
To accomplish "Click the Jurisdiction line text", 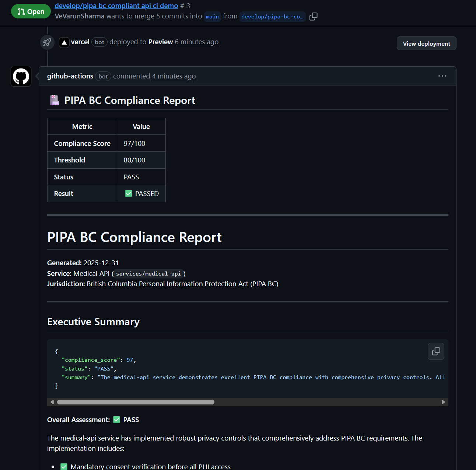I will pos(163,284).
